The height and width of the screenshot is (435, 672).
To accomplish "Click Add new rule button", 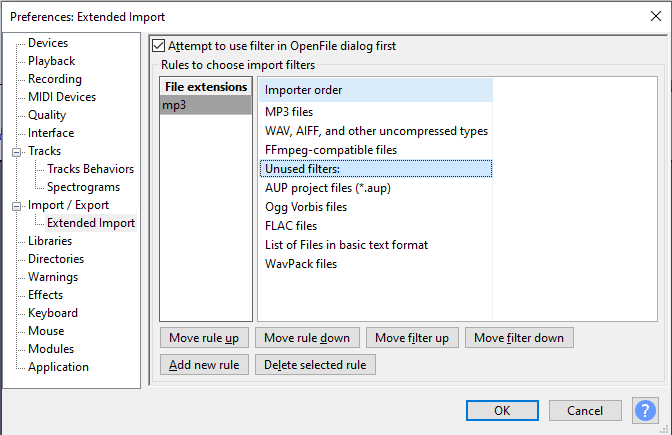I will click(204, 365).
